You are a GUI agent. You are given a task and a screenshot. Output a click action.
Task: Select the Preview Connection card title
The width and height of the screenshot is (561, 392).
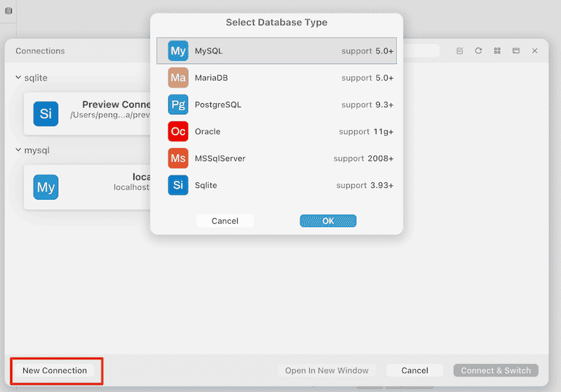click(x=116, y=104)
